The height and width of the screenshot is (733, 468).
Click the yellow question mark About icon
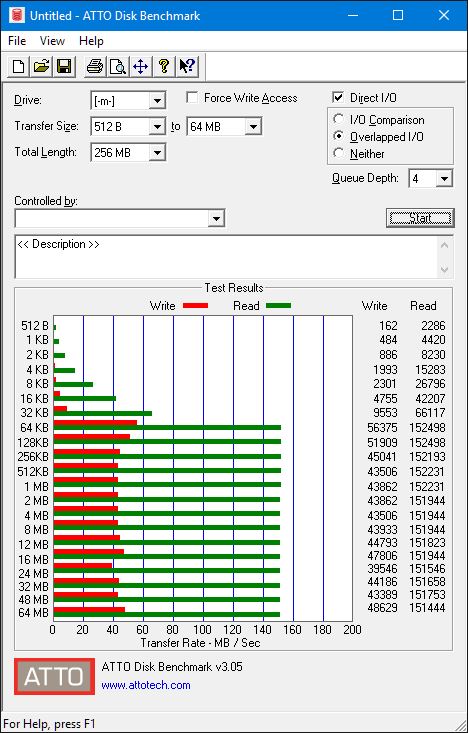(x=163, y=66)
